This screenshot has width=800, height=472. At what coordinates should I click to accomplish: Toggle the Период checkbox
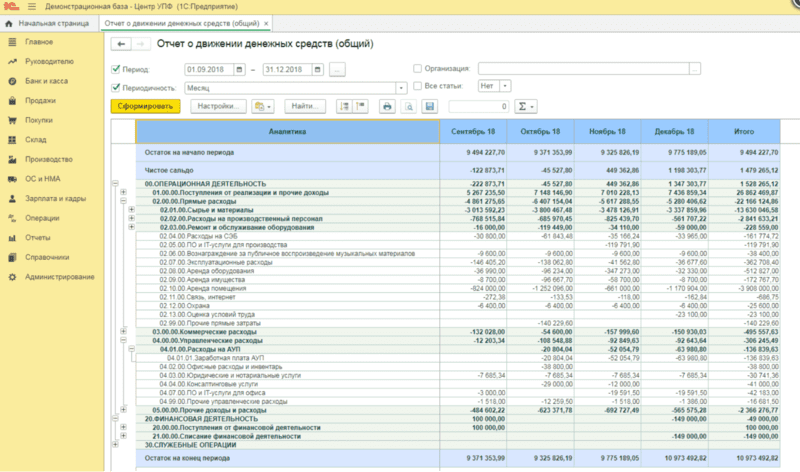click(116, 69)
